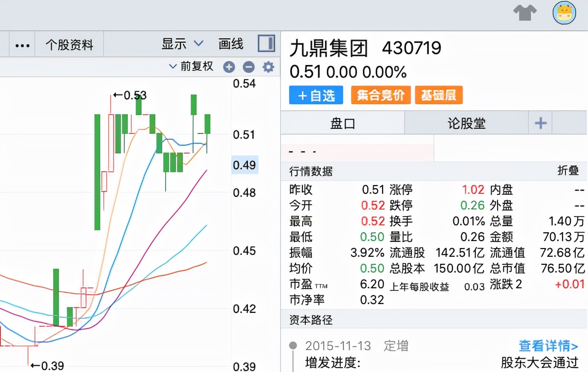Screen dimensions: 588x372
Task: Click the highlighted 0.49 price label
Action: pyautogui.click(x=244, y=165)
